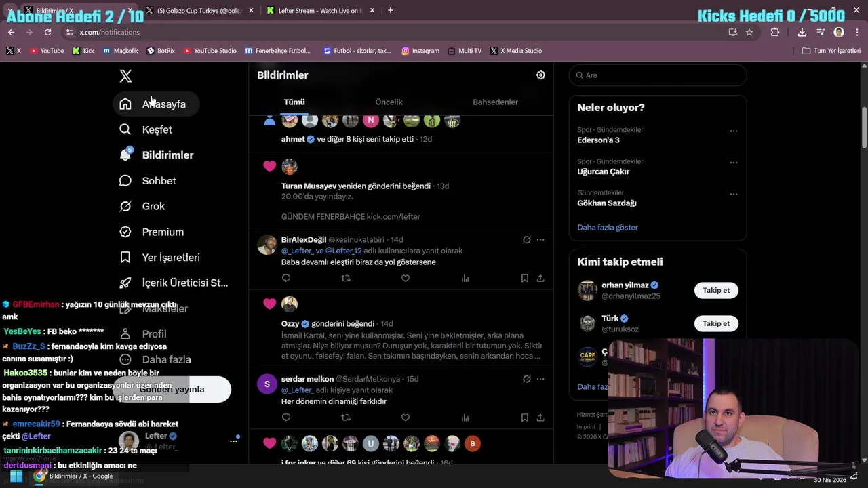View analytics of serdar melkon's post
Image resolution: width=868 pixels, height=488 pixels.
465,418
